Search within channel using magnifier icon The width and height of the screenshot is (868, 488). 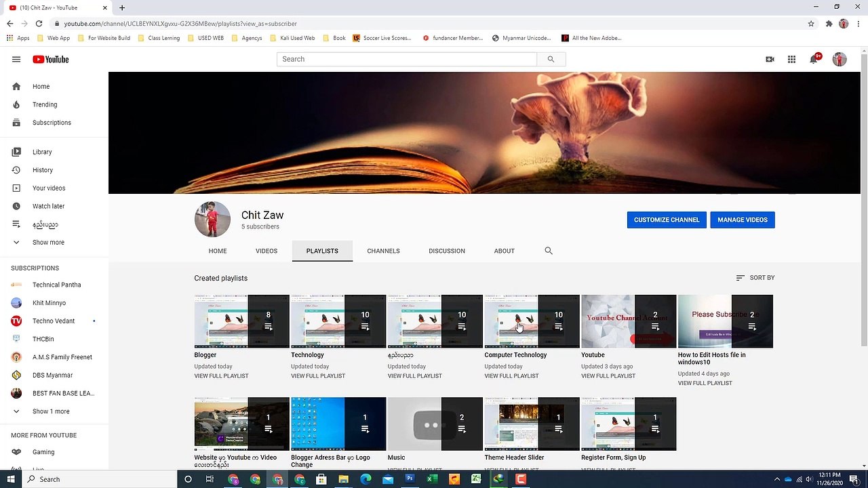click(x=549, y=251)
